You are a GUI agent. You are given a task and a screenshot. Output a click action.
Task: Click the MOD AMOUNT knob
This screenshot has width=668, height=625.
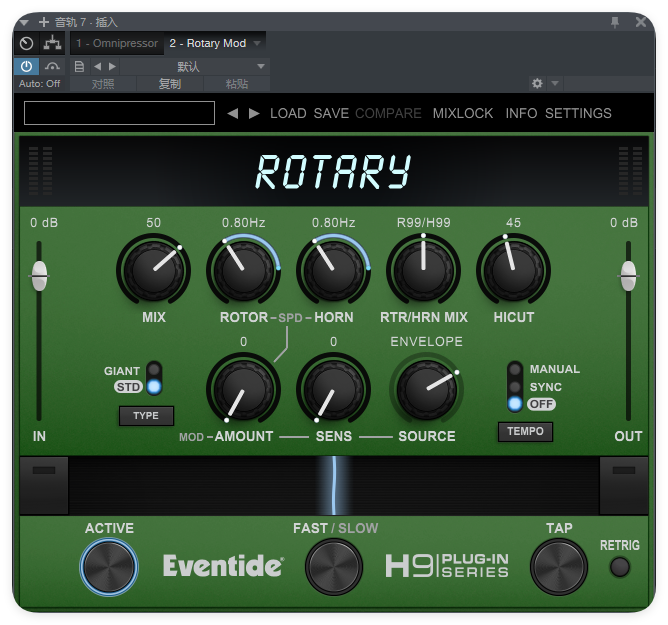point(243,389)
